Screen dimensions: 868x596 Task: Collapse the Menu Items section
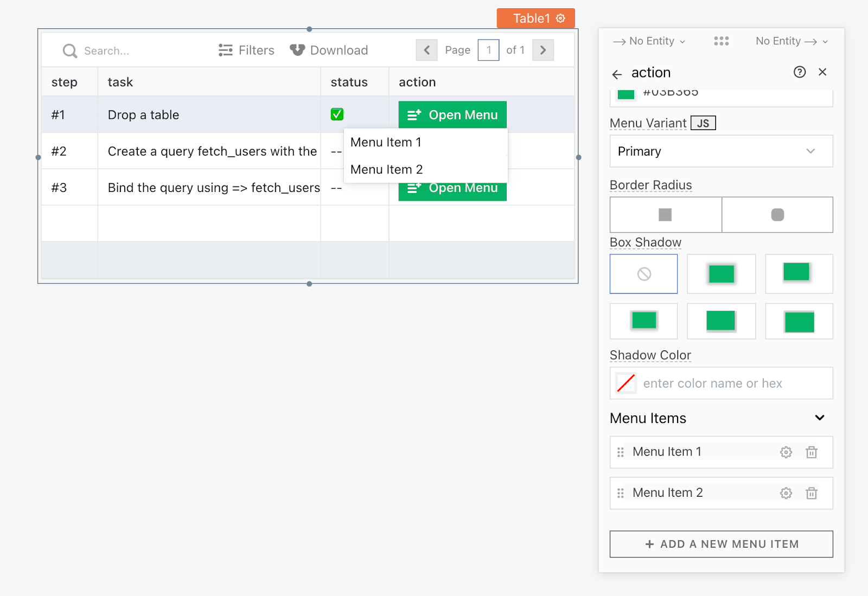pos(819,418)
